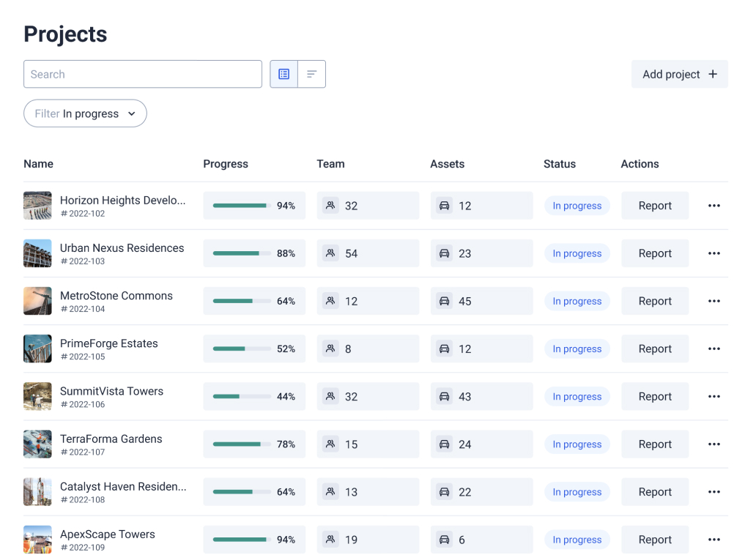756x555 pixels.
Task: Open more options for PrimeForge Estates
Action: coord(714,349)
